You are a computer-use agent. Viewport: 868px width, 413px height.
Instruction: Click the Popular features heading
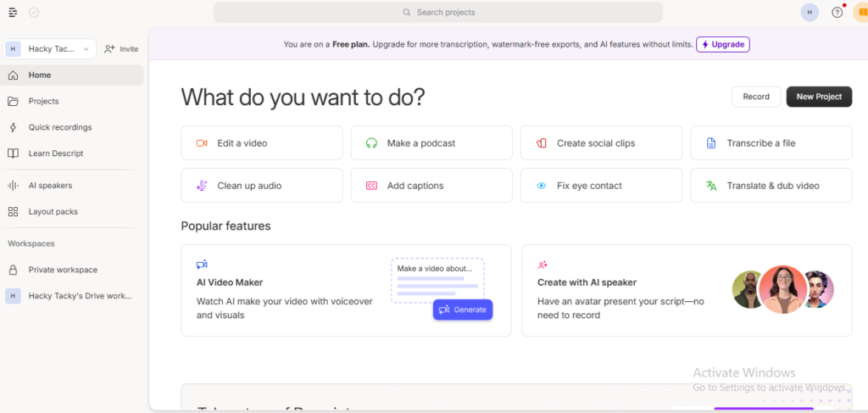tap(225, 226)
